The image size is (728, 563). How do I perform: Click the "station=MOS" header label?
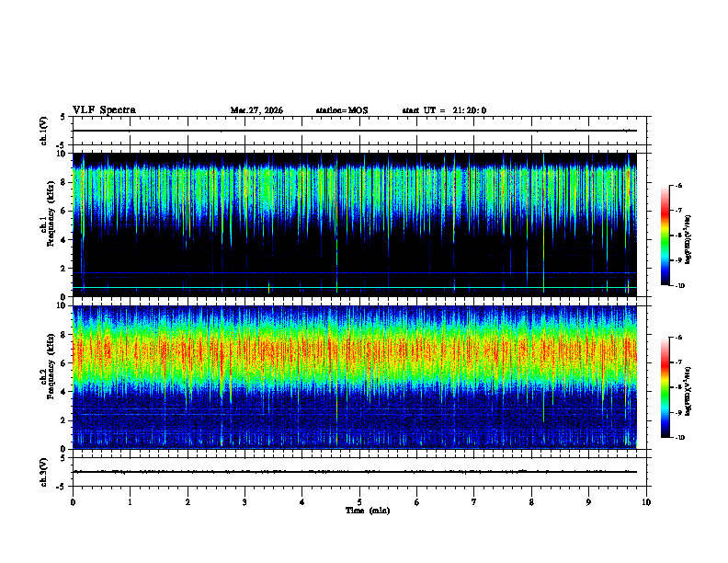[x=342, y=110]
